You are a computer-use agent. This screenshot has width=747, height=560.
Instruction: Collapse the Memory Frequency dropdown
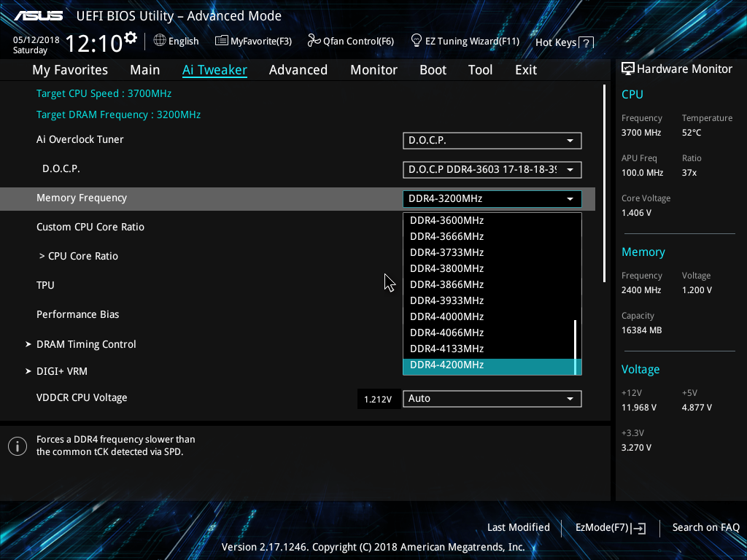coord(492,199)
